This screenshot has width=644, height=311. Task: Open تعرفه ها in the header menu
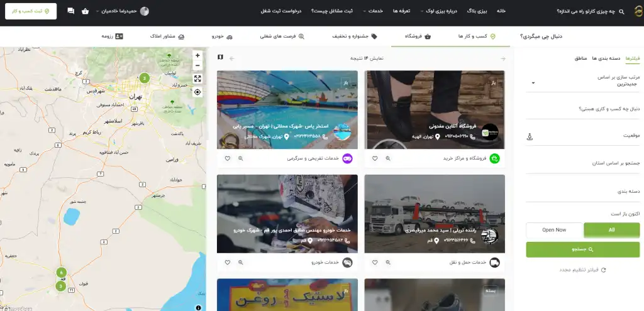click(401, 11)
